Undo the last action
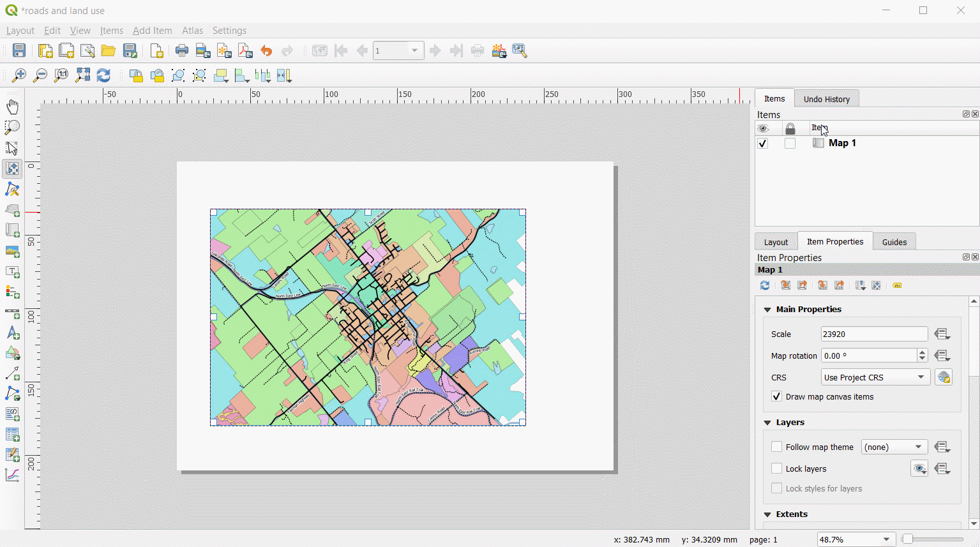 coord(266,51)
